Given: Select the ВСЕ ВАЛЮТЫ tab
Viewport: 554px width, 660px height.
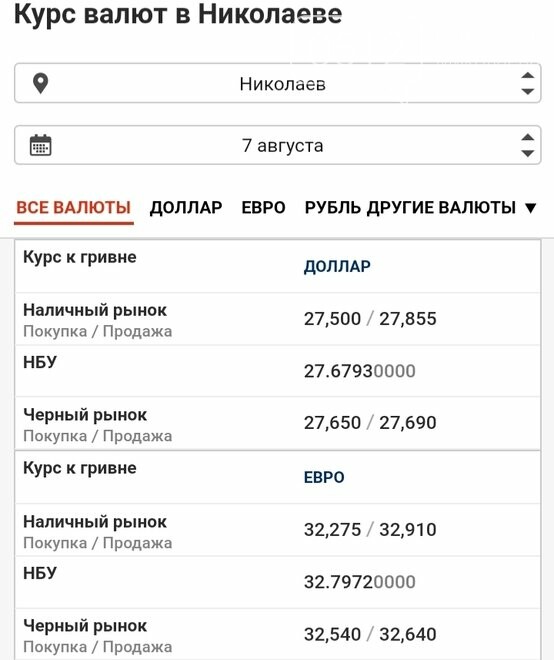Looking at the screenshot, I should tap(74, 208).
